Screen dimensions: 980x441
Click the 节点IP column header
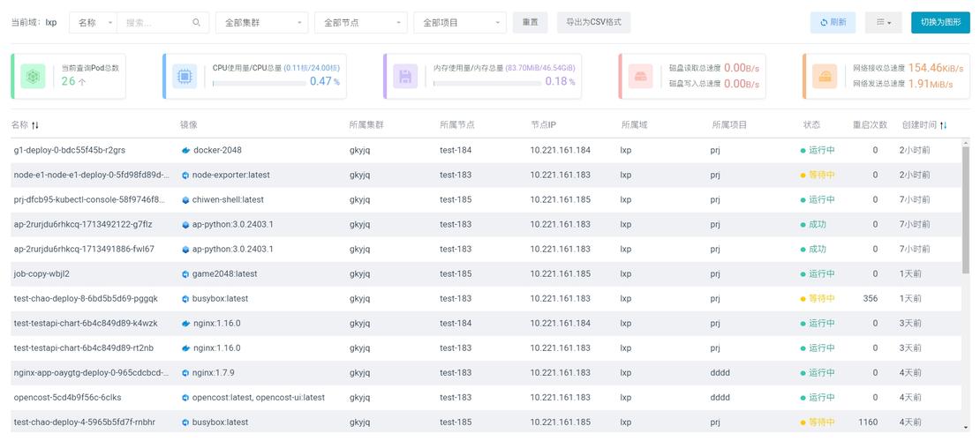pos(543,125)
